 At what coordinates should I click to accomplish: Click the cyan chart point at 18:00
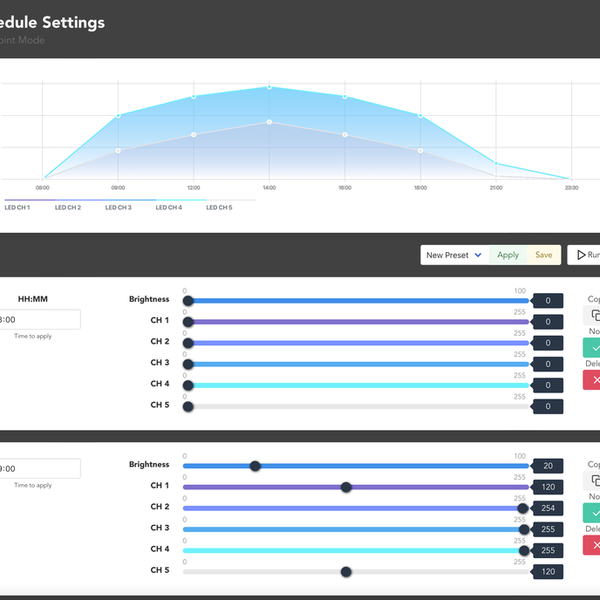click(421, 116)
